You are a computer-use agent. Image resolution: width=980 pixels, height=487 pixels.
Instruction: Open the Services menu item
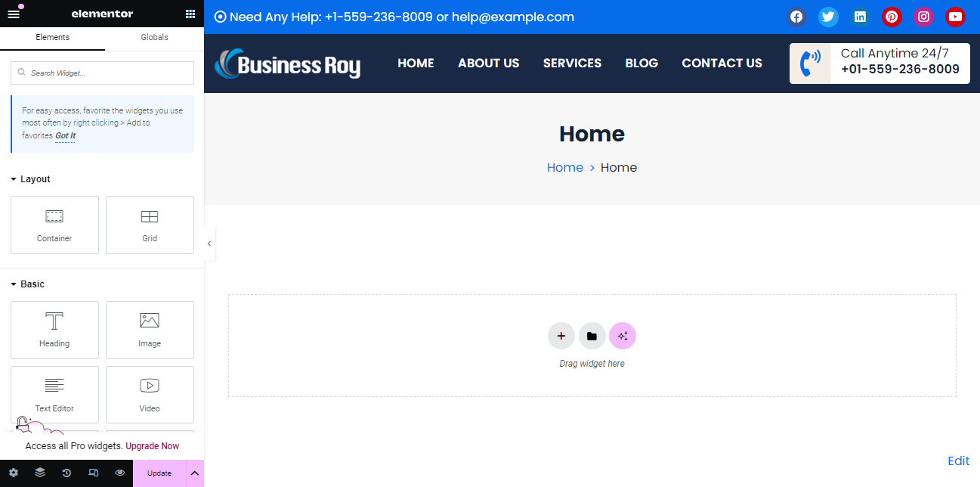(572, 64)
